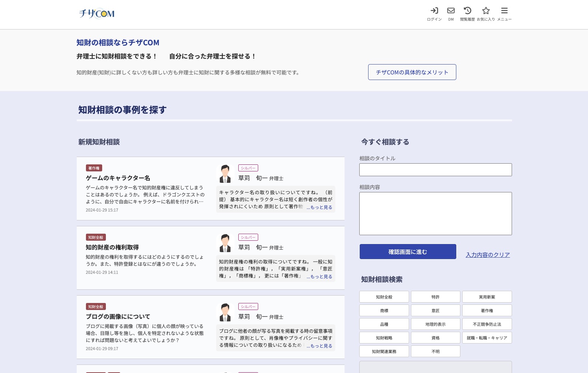Select the 不明 search category

436,352
